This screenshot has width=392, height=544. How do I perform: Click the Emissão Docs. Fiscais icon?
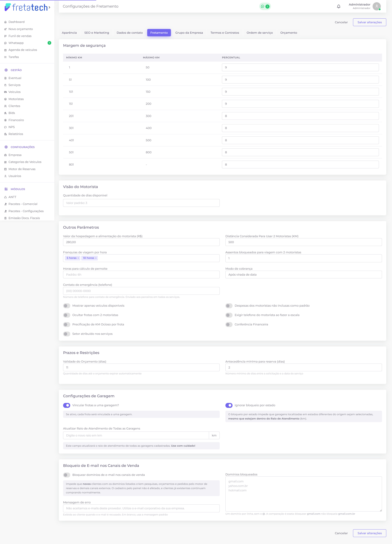click(x=6, y=218)
